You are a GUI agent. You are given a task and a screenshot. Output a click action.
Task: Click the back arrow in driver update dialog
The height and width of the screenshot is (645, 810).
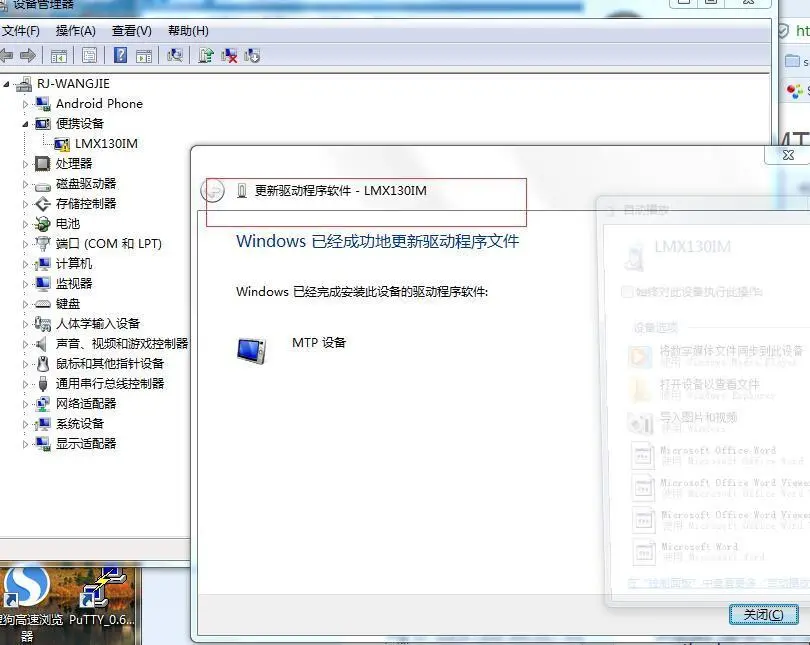(212, 191)
